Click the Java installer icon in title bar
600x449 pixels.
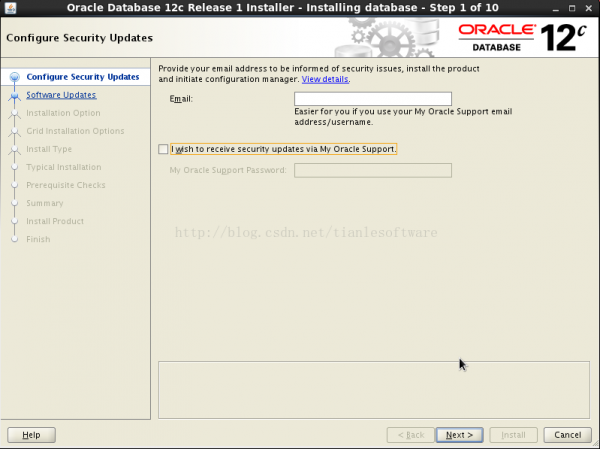10,8
